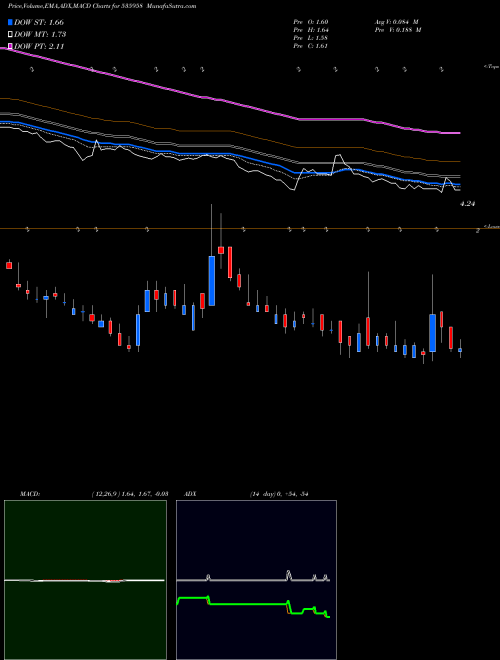The width and height of the screenshot is (500, 660).
Task: Click the 'MACD:' panel heading
Action: [x=29, y=494]
